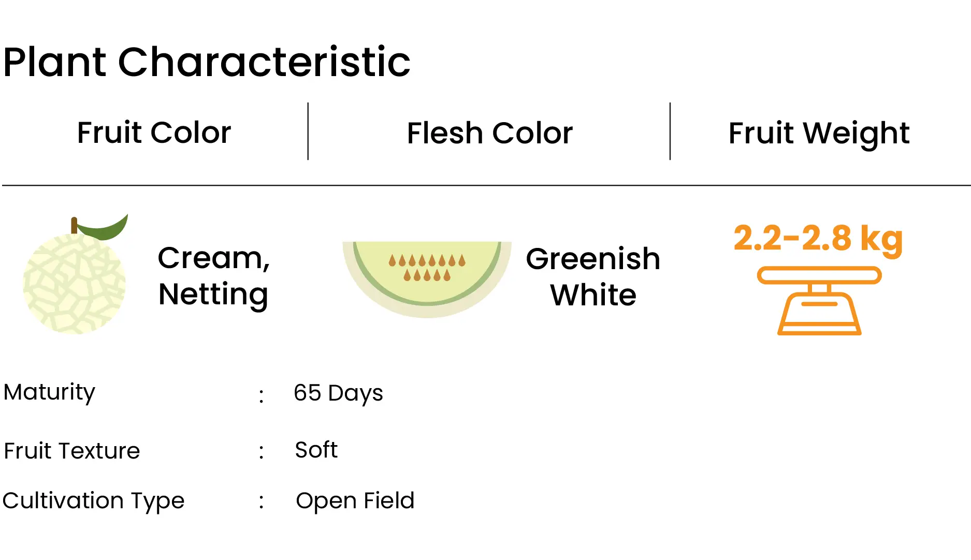Screen dimensions: 971x560
Task: Click the green melon leaf
Action: 104,228
